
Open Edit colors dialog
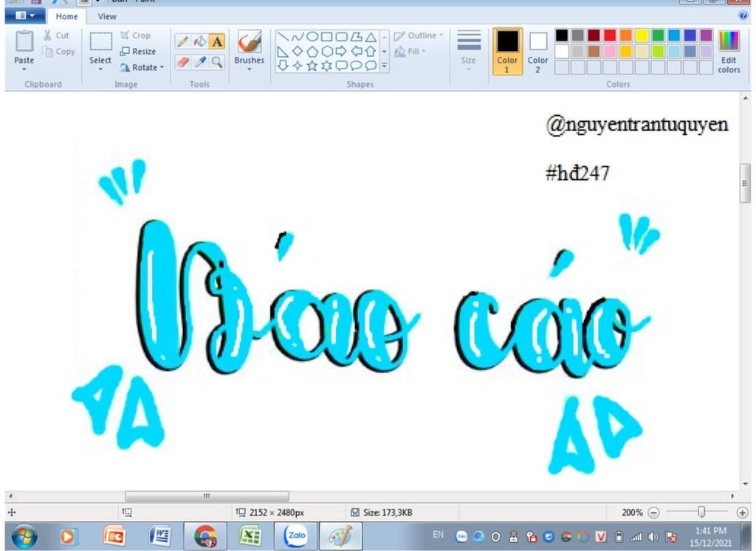(x=729, y=52)
